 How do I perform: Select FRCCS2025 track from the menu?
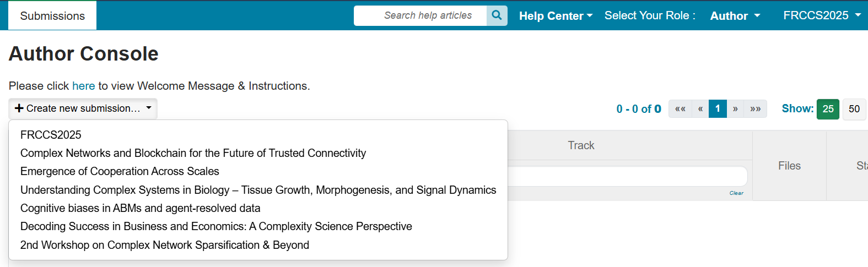point(51,135)
